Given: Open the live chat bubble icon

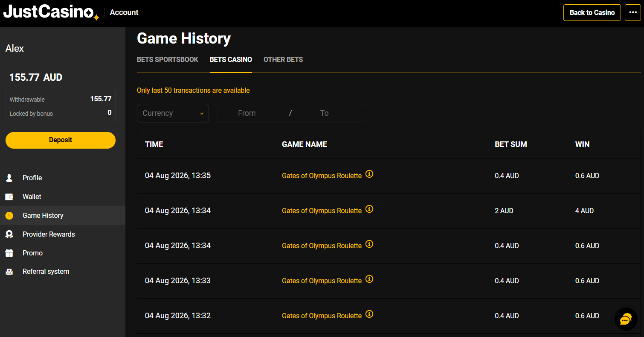Looking at the screenshot, I should [x=626, y=319].
